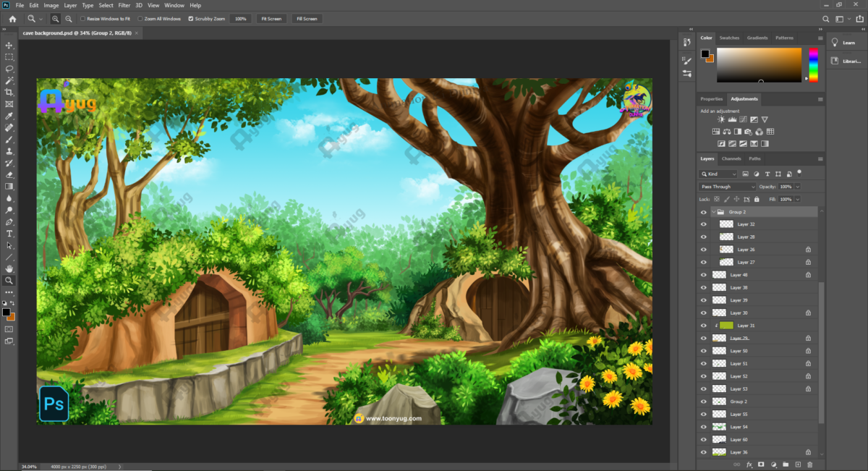868x471 pixels.
Task: Switch to the Properties tab
Action: click(711, 98)
